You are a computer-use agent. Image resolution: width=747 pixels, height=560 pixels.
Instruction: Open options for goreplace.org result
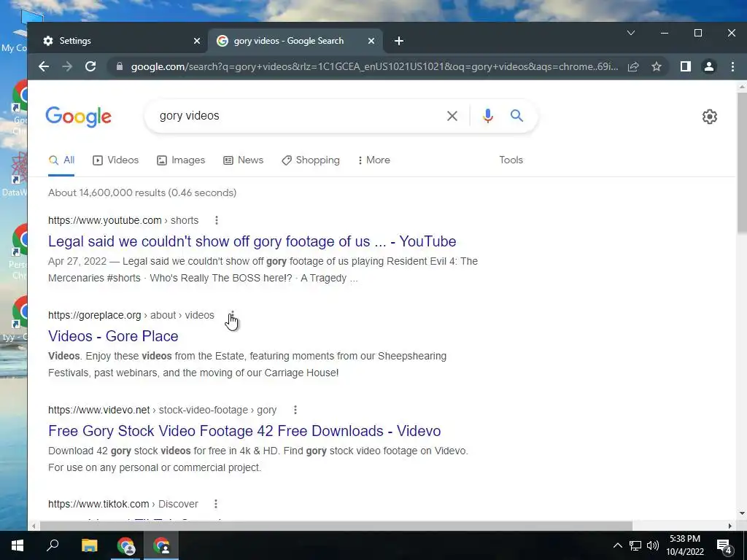pos(233,315)
